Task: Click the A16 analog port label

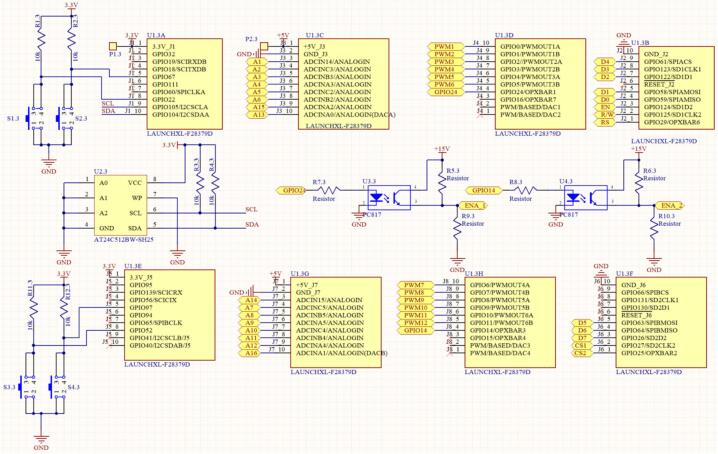Action: [x=249, y=353]
